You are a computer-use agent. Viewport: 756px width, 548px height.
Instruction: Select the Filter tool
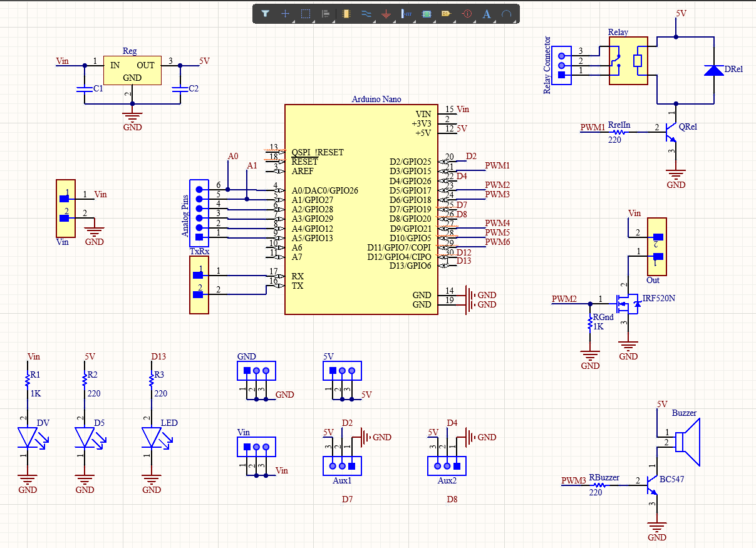click(x=266, y=13)
